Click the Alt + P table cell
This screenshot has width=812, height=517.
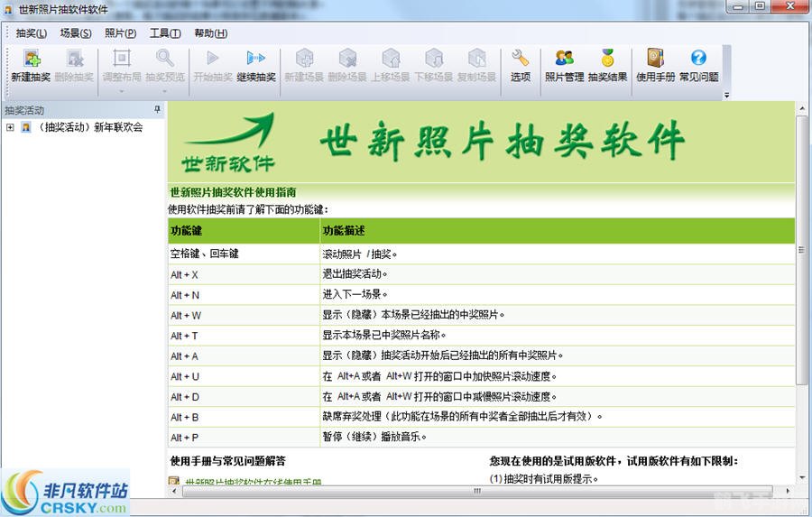click(244, 438)
